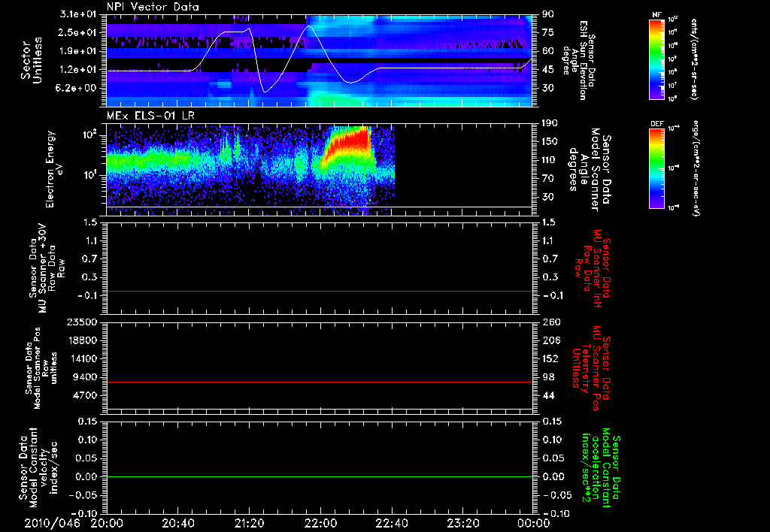The height and width of the screenshot is (532, 770).
Task: Click the 9400 scanner position tick value
Action: coord(85,377)
